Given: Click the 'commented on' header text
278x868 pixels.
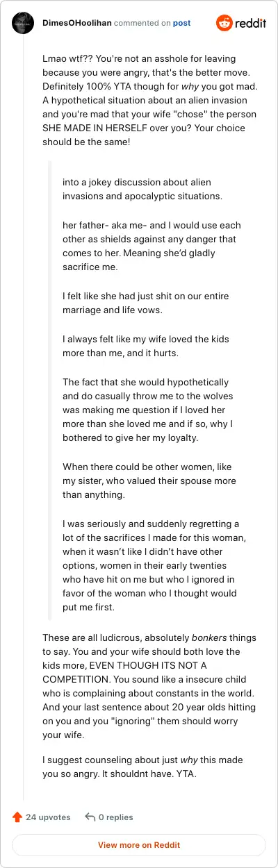Looking at the screenshot, I should (142, 23).
